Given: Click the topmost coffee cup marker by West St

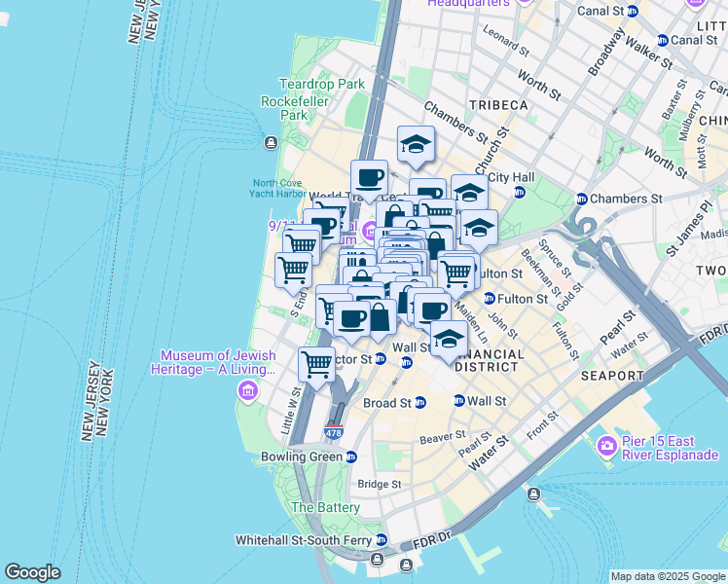Looking at the screenshot, I should tap(369, 179).
